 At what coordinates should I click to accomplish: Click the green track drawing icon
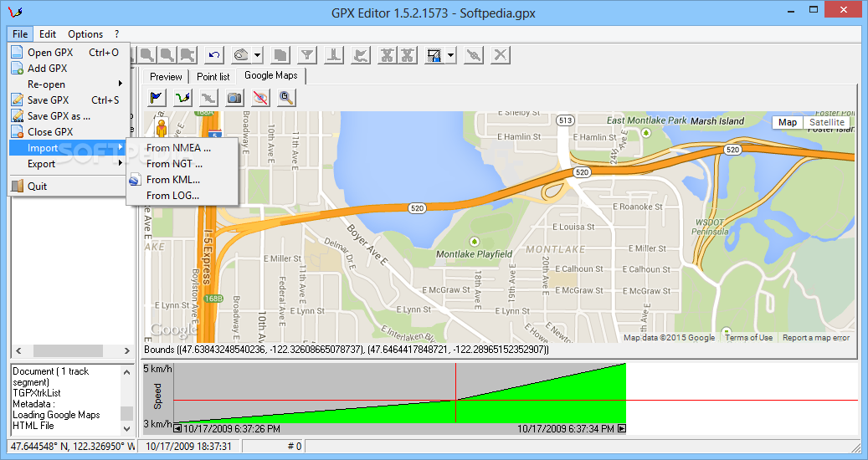[182, 98]
